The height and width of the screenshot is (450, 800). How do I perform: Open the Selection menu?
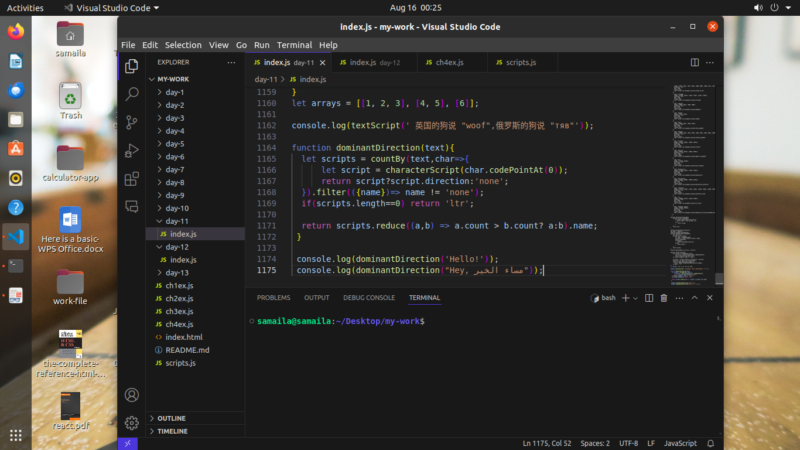pos(183,45)
